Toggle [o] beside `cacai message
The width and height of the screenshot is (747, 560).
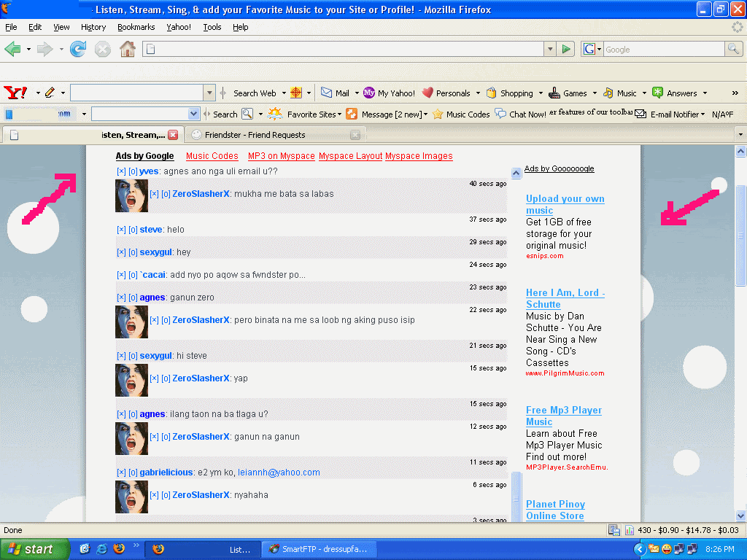133,275
